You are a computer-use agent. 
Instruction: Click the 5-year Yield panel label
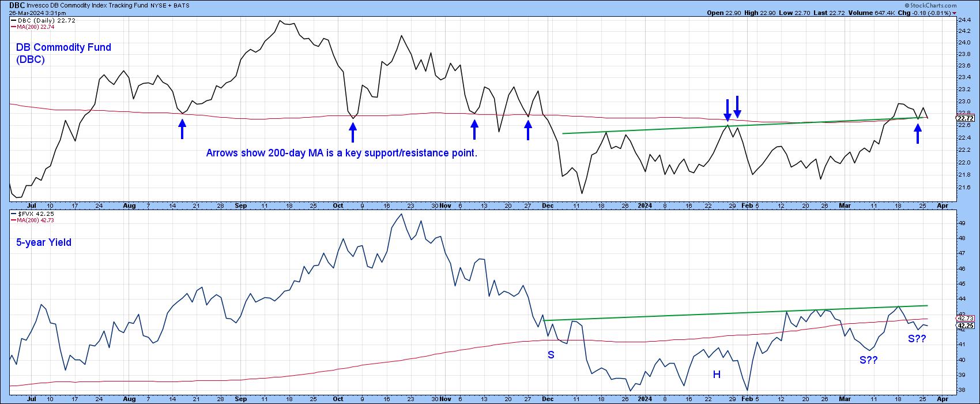pyautogui.click(x=44, y=242)
